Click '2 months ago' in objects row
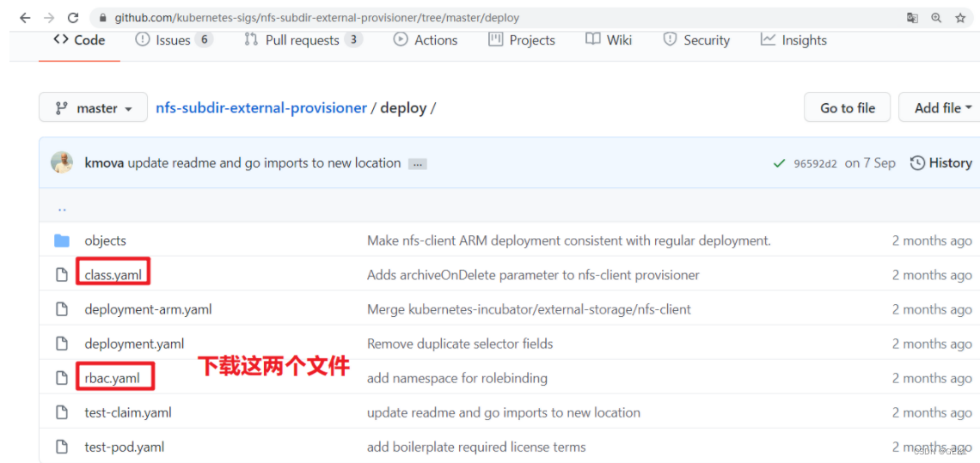The height and width of the screenshot is (463, 980). [x=932, y=241]
